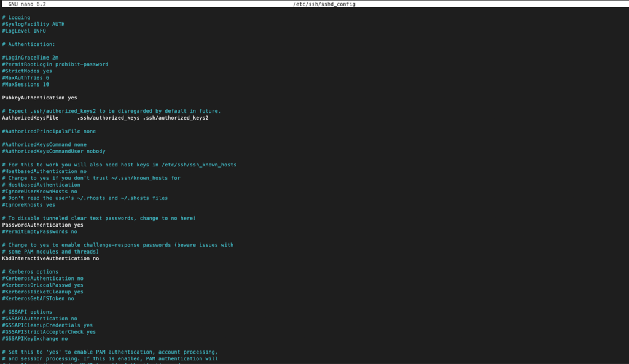Image resolution: width=629 pixels, height=364 pixels.
Task: Place cursor on #MaxAuthTries 6 line
Action: 26,77
